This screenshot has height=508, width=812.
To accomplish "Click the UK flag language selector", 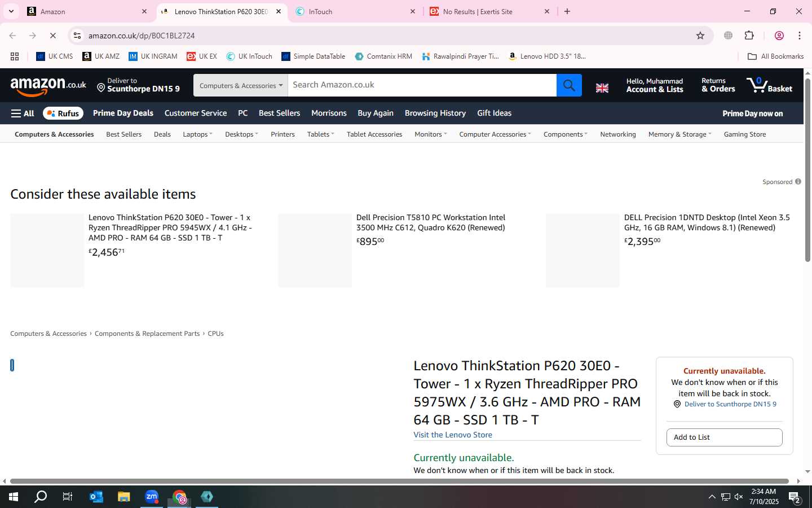I will (602, 88).
